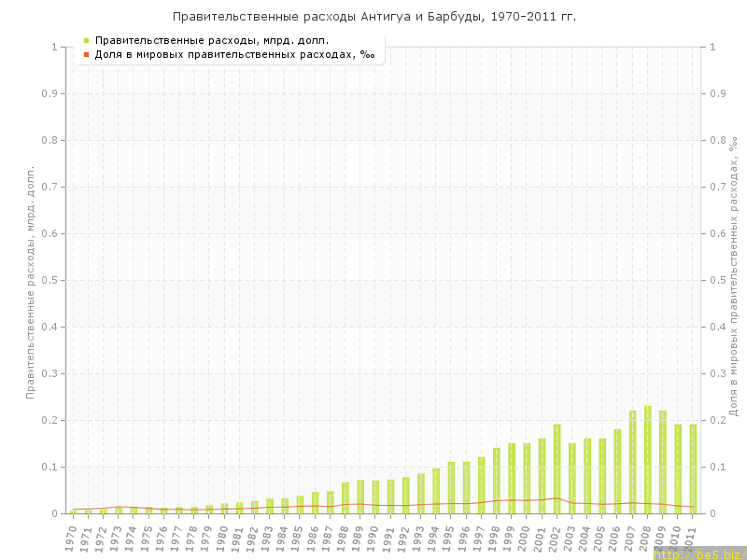Click the chart title about Антигуа и Барбуды
Viewport: 747px width, 560px height.
tap(373, 17)
